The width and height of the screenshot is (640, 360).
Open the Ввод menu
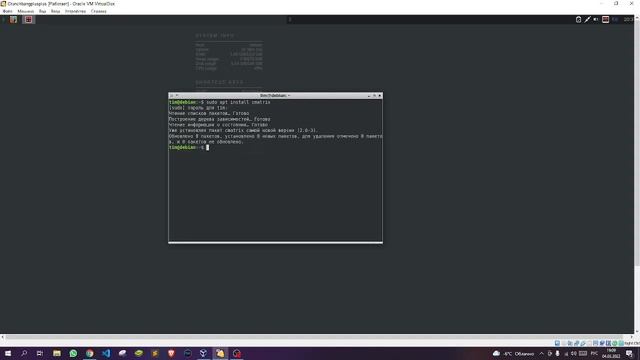click(56, 11)
